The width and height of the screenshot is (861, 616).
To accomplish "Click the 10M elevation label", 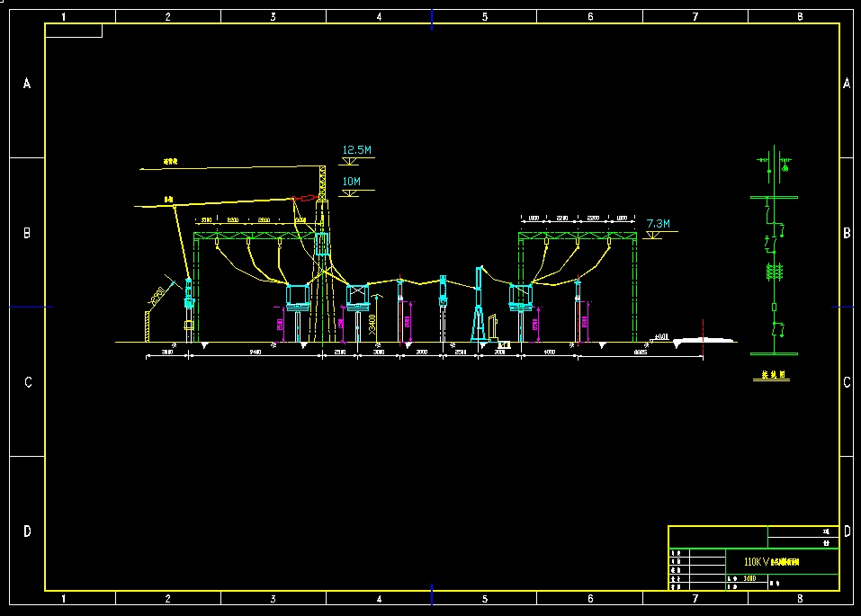I will tap(351, 182).
